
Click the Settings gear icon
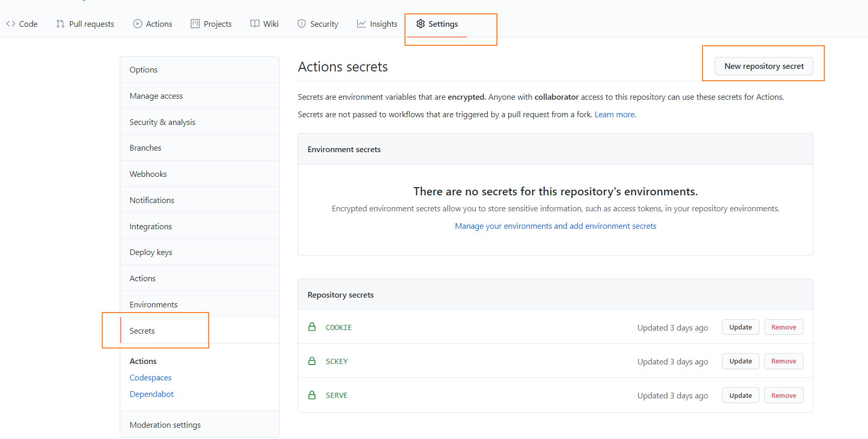[420, 24]
